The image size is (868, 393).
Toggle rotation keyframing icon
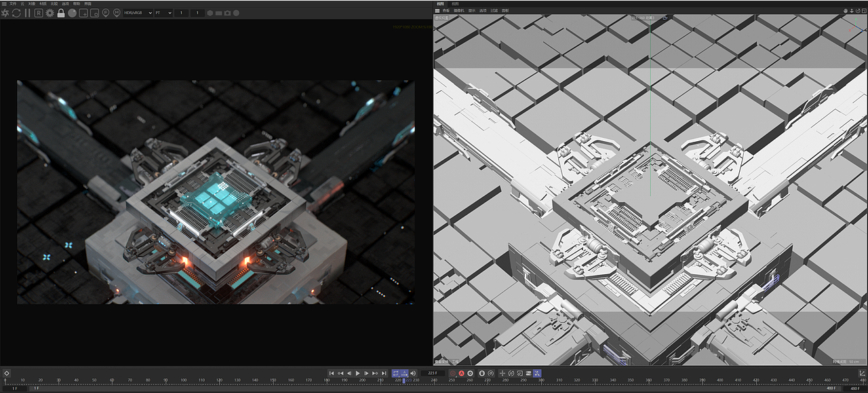[x=511, y=373]
